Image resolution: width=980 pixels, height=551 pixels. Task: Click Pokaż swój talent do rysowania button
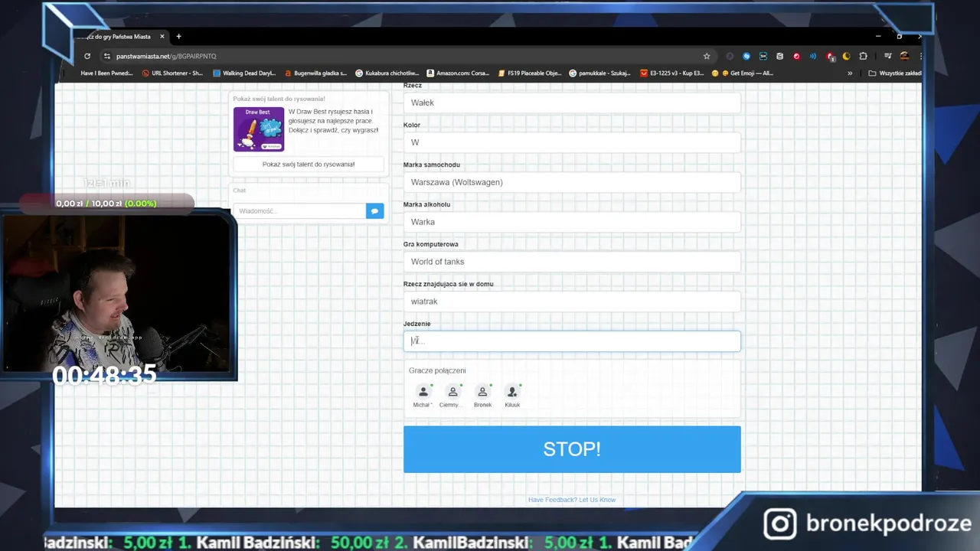pyautogui.click(x=309, y=165)
